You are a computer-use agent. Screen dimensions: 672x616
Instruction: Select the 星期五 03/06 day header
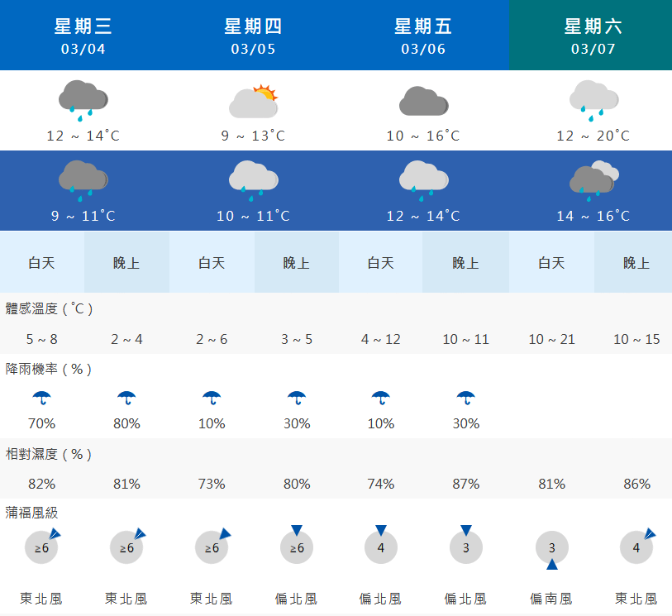(423, 36)
